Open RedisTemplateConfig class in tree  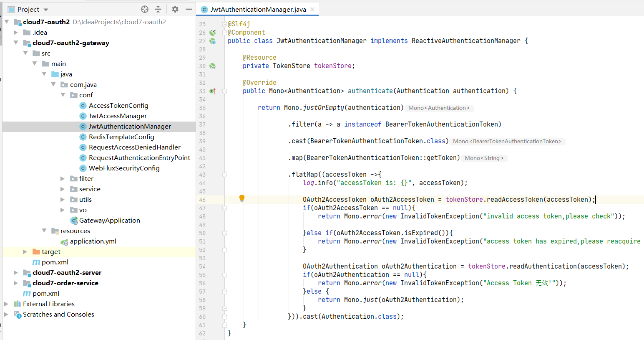[x=121, y=137]
